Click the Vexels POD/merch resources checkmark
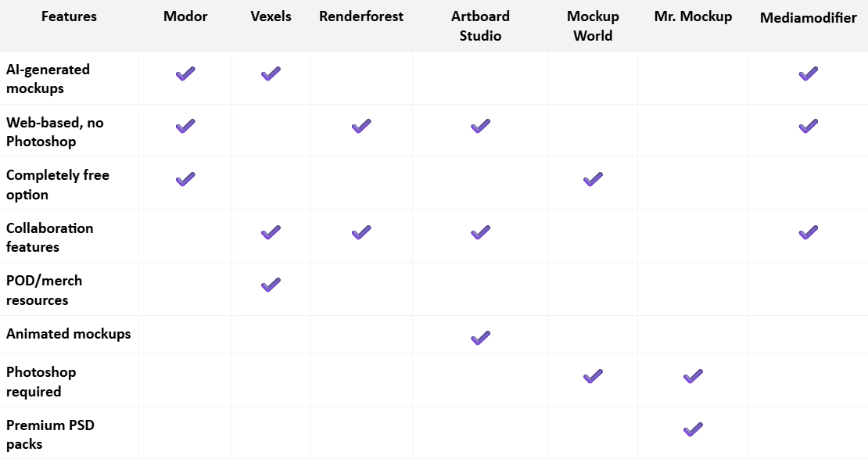Screen dimensions: 868x459 point(271,285)
